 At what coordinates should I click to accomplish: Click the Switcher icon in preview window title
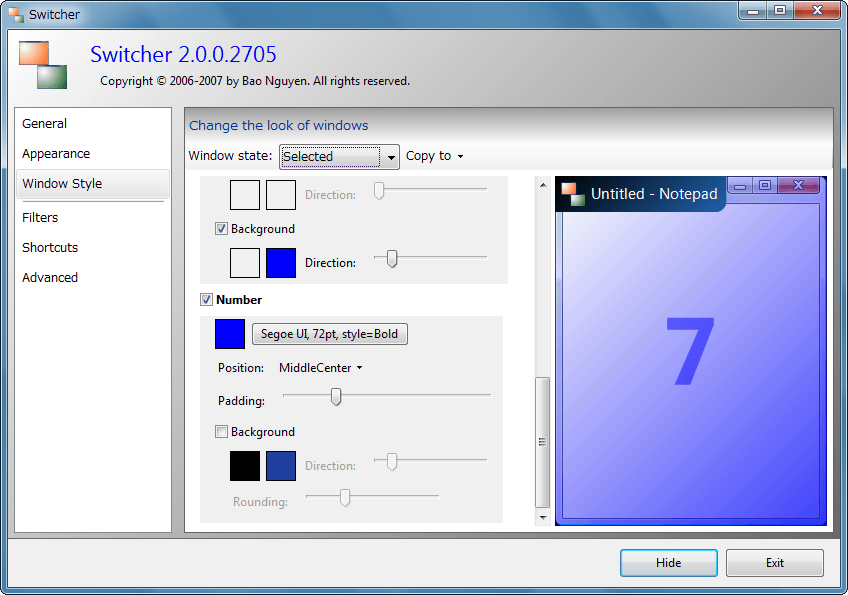point(572,194)
